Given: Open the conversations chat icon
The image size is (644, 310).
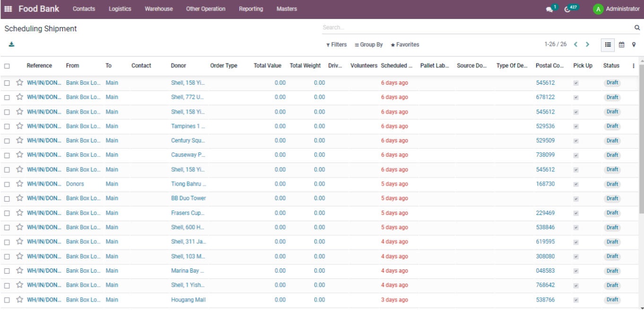Looking at the screenshot, I should pyautogui.click(x=549, y=9).
